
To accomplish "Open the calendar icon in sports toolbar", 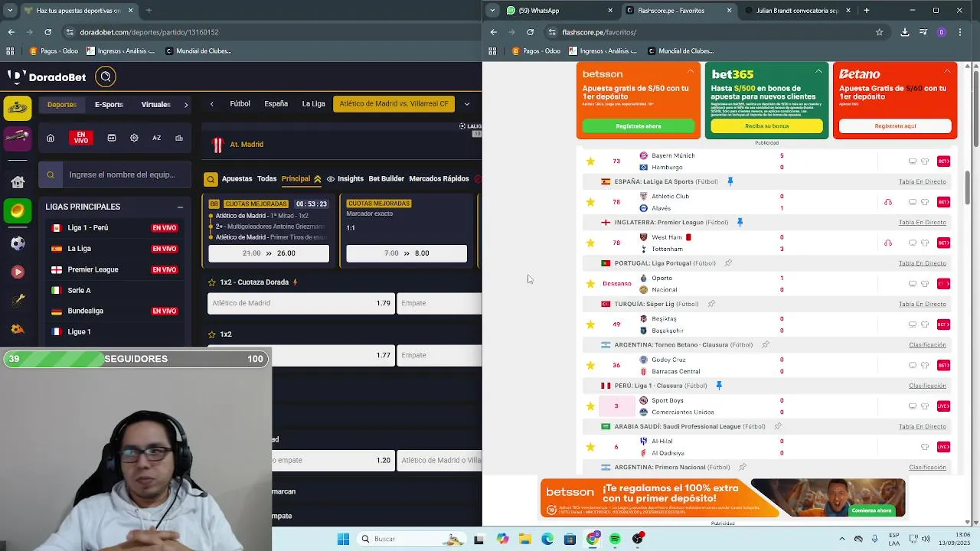I will [x=112, y=138].
